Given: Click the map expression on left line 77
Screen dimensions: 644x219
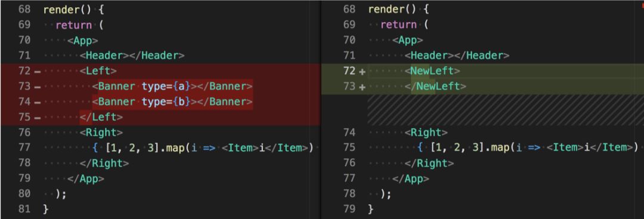Looking at the screenshot, I should (203, 148).
